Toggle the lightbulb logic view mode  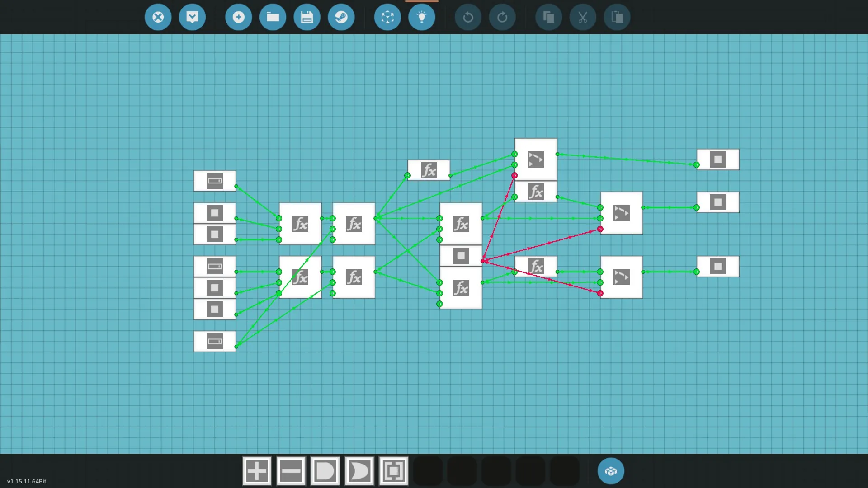point(422,17)
